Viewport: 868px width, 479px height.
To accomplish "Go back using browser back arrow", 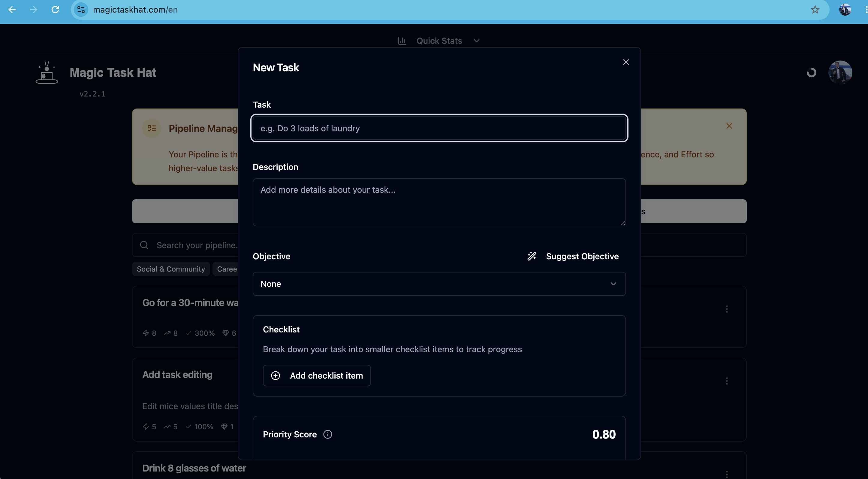I will [12, 9].
